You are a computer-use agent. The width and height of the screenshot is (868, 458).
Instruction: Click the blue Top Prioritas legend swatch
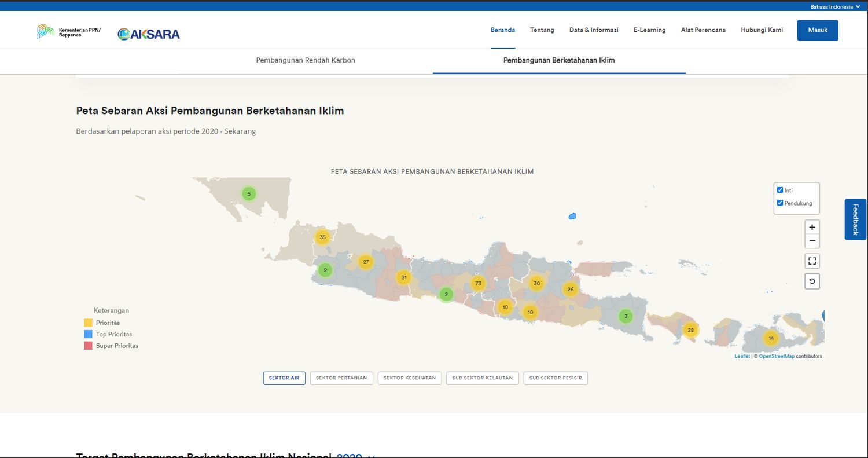point(88,334)
